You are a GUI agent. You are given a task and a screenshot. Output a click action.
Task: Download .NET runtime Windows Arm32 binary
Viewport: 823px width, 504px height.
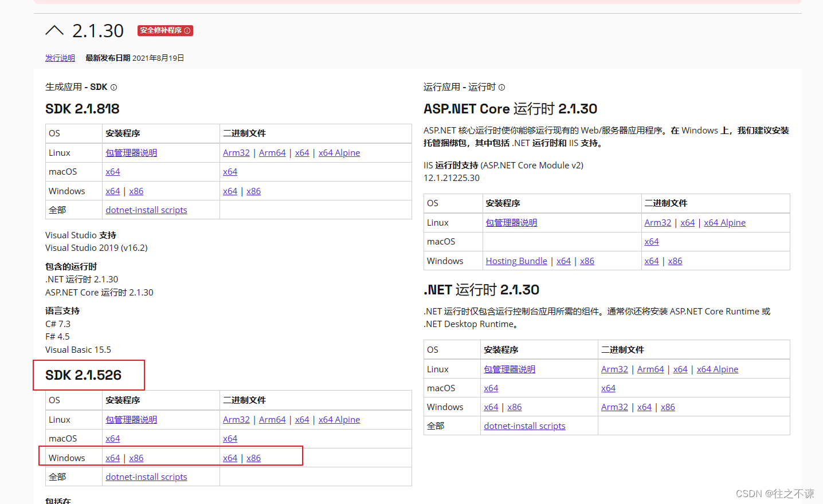point(614,407)
